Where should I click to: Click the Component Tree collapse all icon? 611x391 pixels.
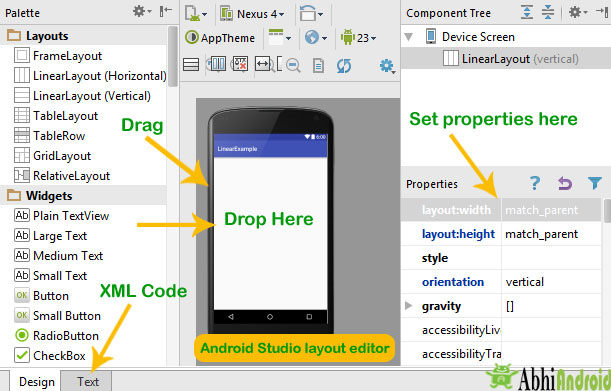click(548, 12)
